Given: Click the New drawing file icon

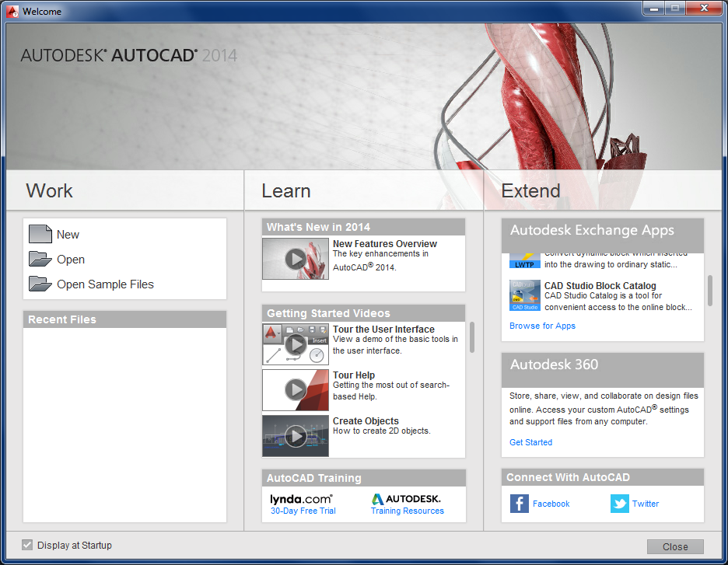Looking at the screenshot, I should point(40,234).
